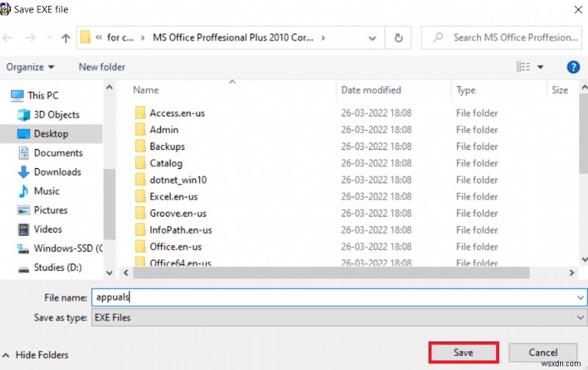Select the InfoPath.en-us folder

181,230
